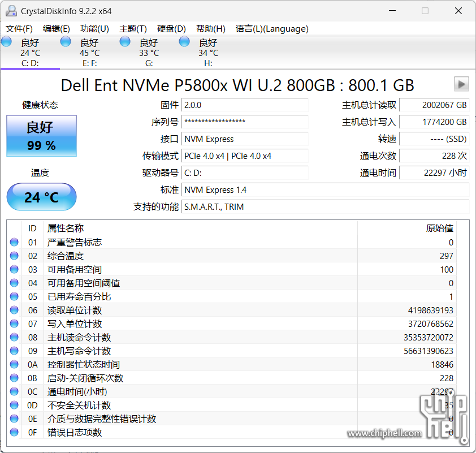476x453 pixels.
Task: Click the status dot for attribute 02 综合温度
Action: click(x=14, y=256)
